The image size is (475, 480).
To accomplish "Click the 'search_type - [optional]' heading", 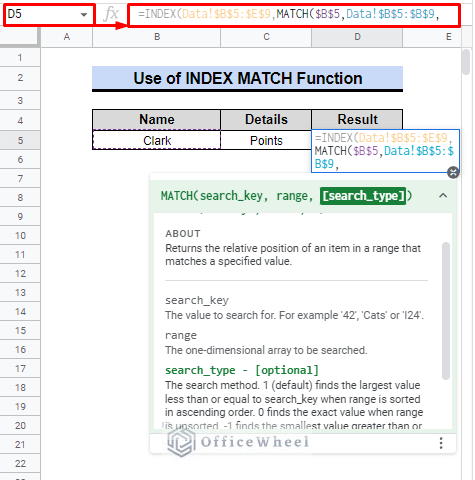I will pyautogui.click(x=242, y=370).
